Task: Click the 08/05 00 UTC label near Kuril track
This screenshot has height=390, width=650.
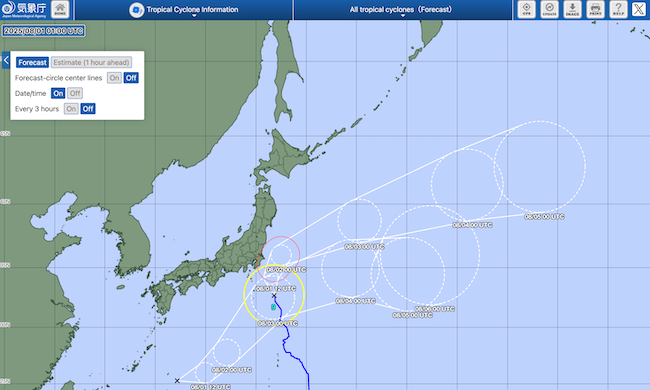Action: pyautogui.click(x=544, y=216)
